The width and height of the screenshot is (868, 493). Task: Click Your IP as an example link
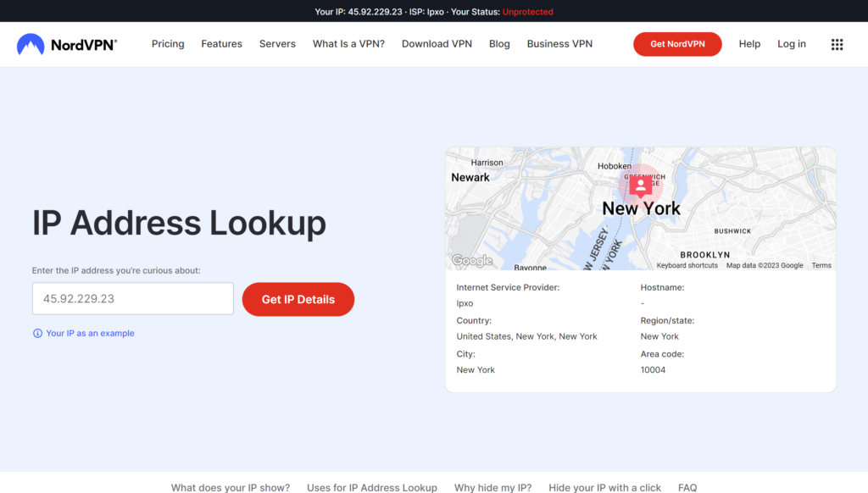[x=90, y=333]
